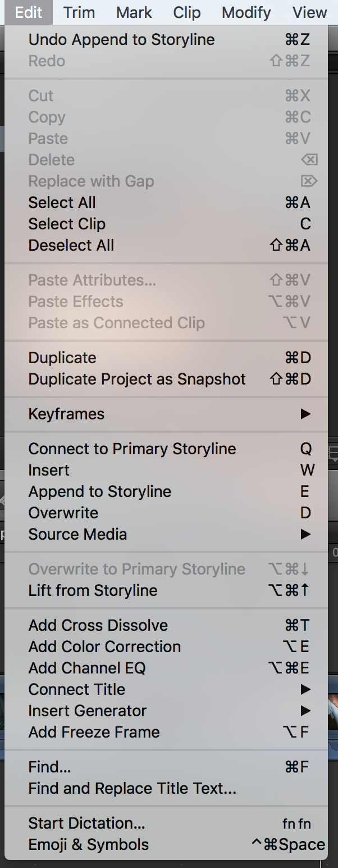Choose the Insert edit command

pos(166,471)
